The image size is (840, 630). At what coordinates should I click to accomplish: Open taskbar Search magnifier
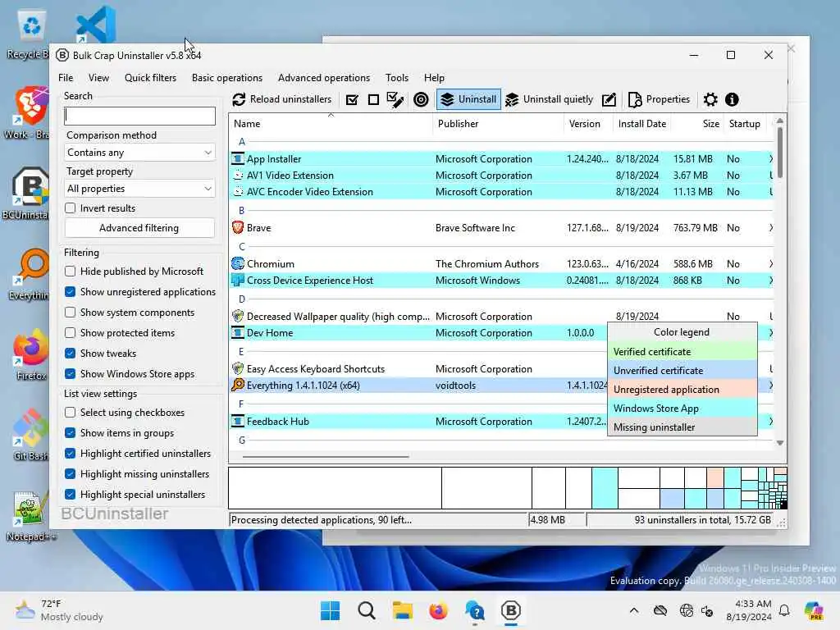coord(367,610)
